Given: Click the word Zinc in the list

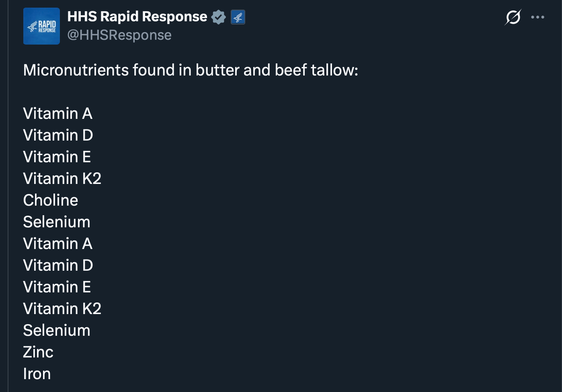Looking at the screenshot, I should coord(38,352).
